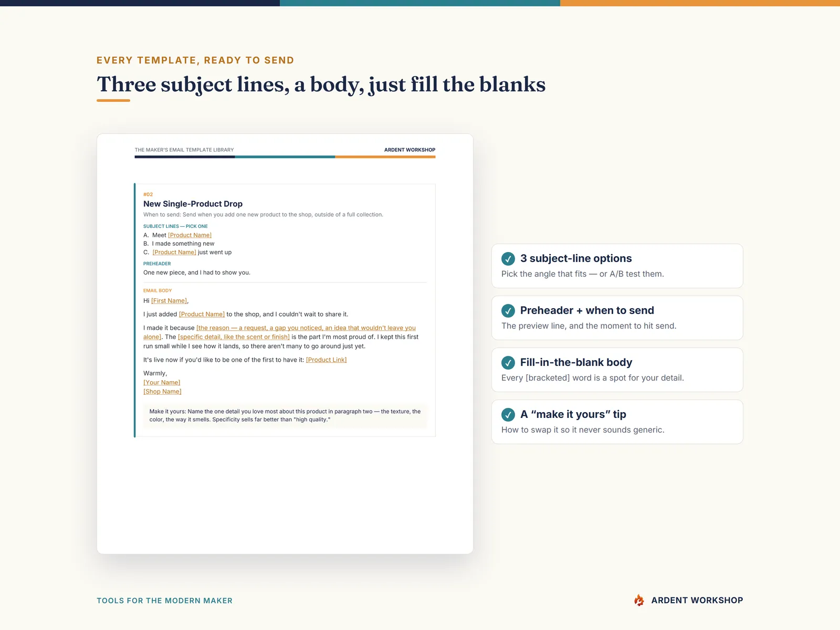Click the 'SUBJECT LINES — PICK ONE' label
The image size is (840, 630).
point(175,226)
